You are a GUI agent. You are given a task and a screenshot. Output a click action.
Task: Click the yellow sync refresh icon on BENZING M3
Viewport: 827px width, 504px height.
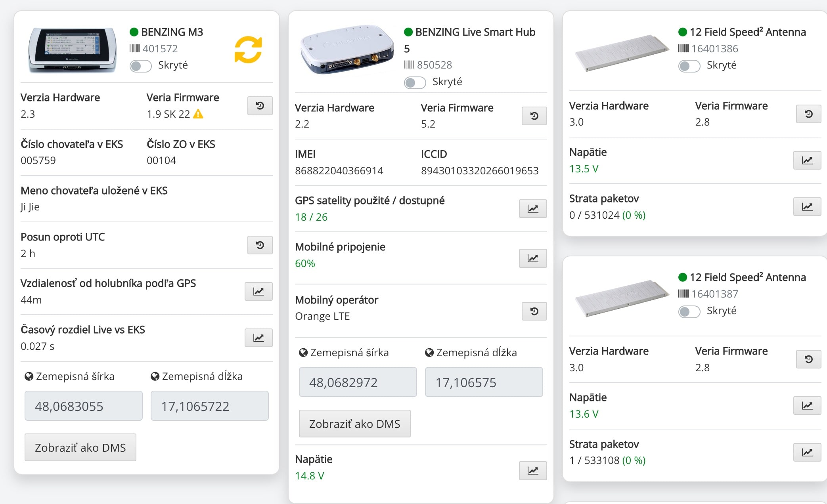click(248, 50)
